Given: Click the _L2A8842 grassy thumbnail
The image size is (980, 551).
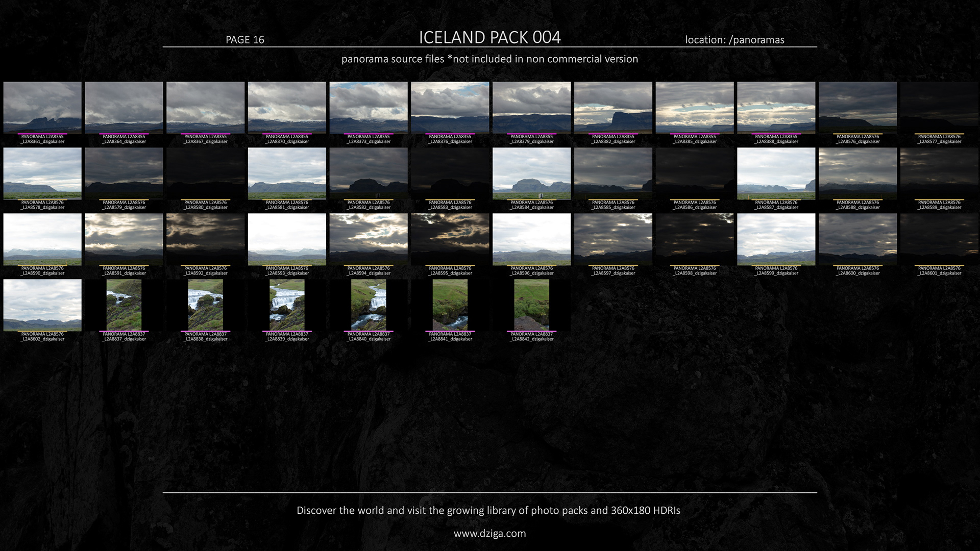Looking at the screenshot, I should (531, 305).
